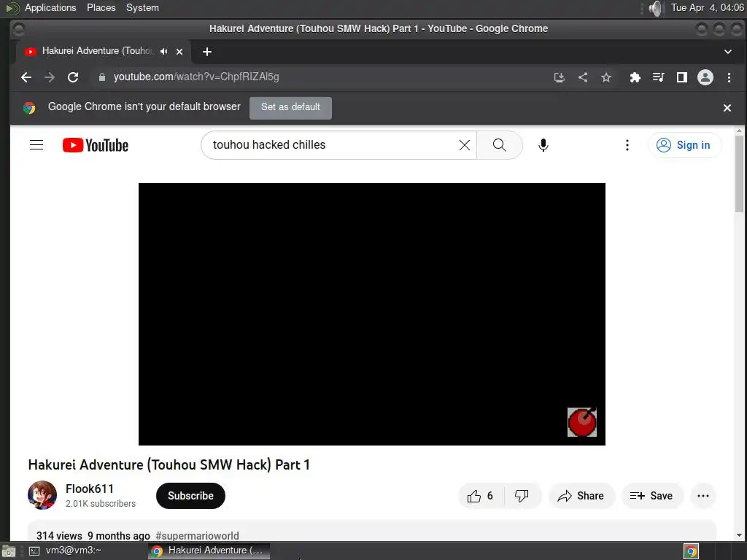Open the Chrome profile avatar
The image size is (747, 560).
click(x=705, y=77)
